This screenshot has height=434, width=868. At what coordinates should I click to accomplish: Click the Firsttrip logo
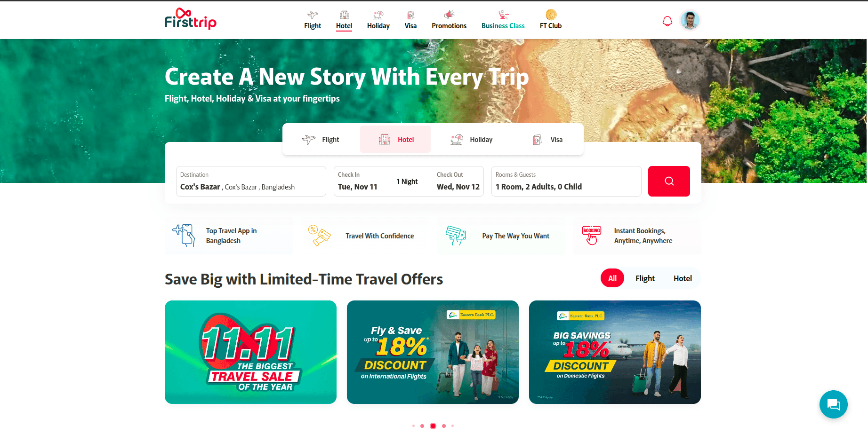(190, 19)
